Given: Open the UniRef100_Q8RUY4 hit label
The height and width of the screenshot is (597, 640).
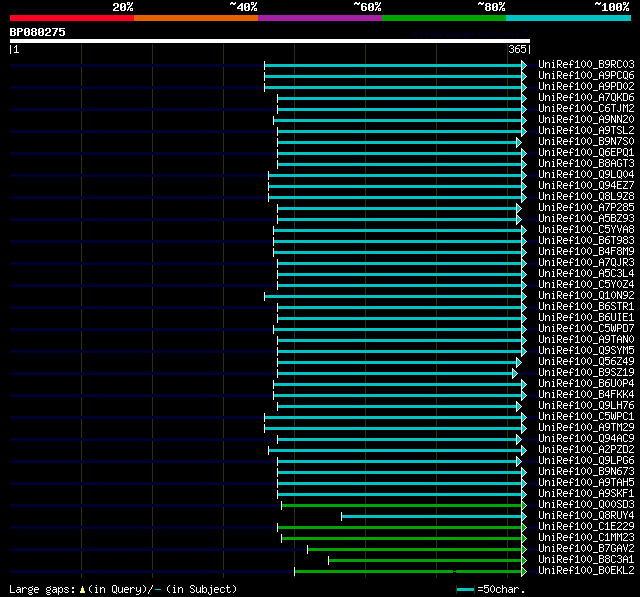Looking at the screenshot, I should tap(586, 515).
